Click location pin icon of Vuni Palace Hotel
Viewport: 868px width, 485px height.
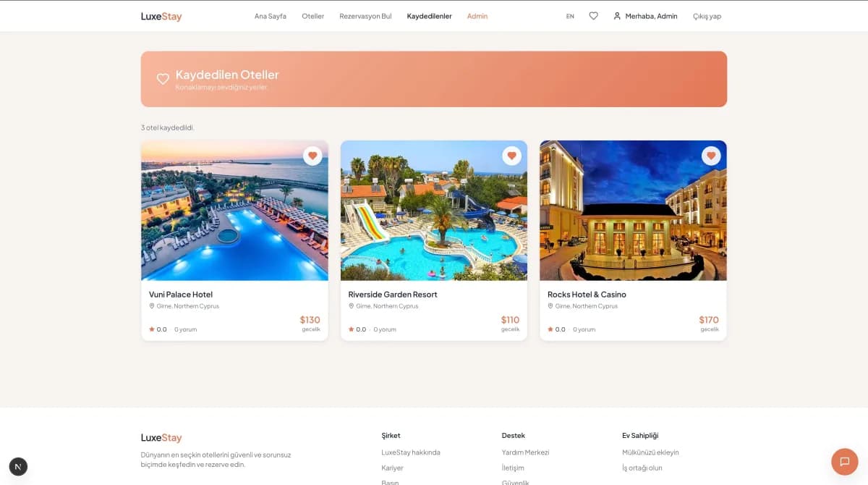(152, 306)
